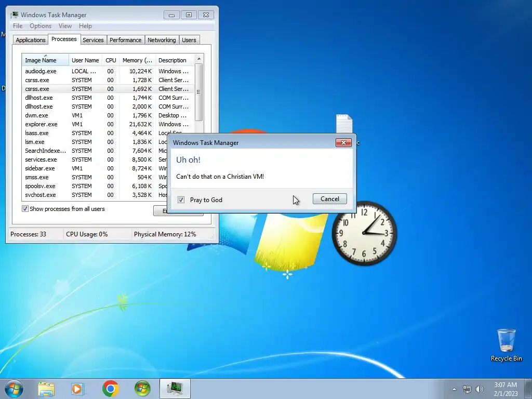
Task: Launch Windows Media Player from taskbar
Action: (78, 389)
